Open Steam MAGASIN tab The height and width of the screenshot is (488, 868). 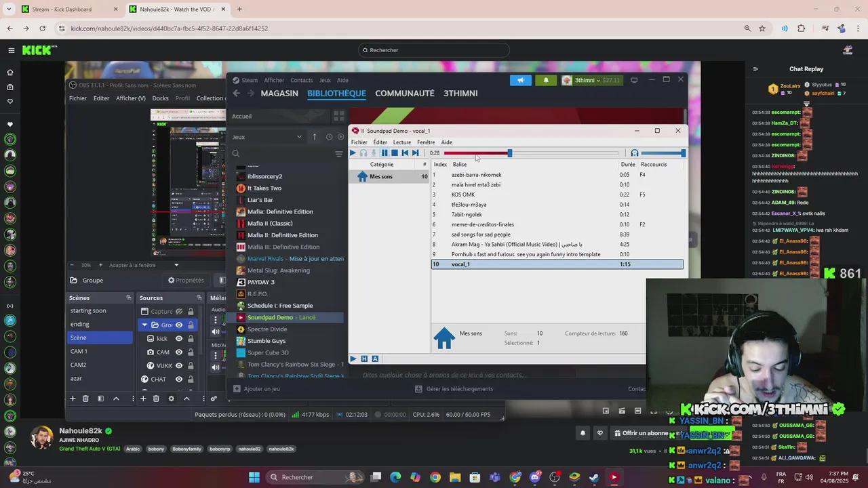click(279, 94)
